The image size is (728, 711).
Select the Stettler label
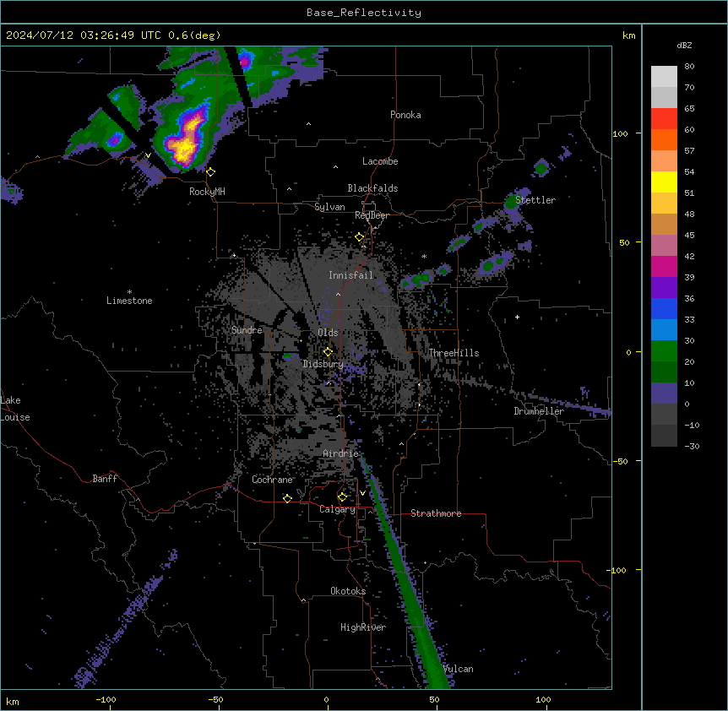click(x=535, y=200)
